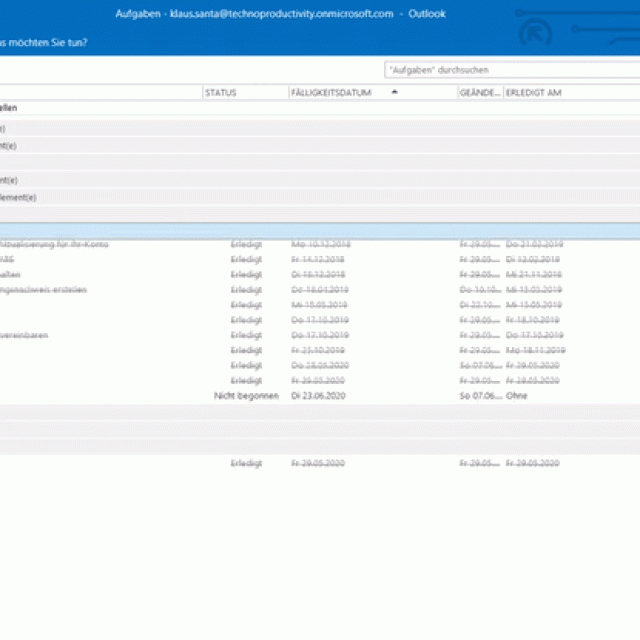Sort by the ERLEDIGT AM column header

pyautogui.click(x=533, y=93)
